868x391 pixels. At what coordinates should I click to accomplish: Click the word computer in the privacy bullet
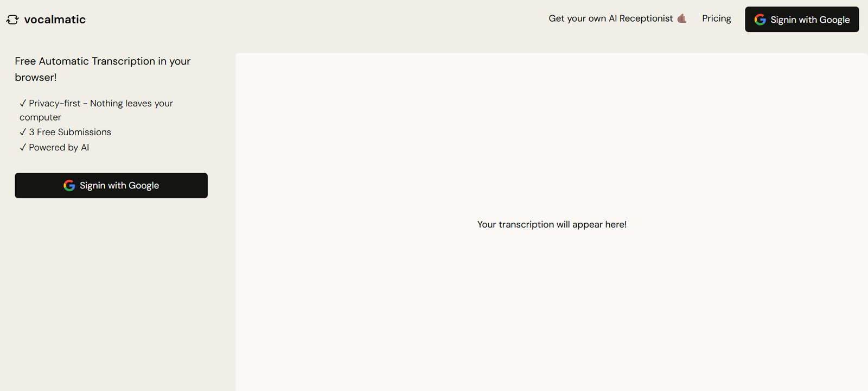[40, 117]
